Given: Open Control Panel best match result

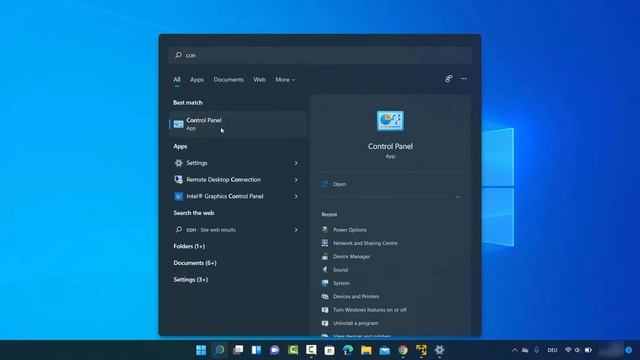Looking at the screenshot, I should [x=238, y=124].
